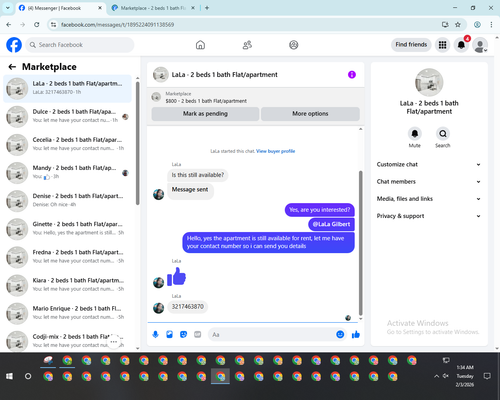Image resolution: width=500 pixels, height=400 pixels.
Task: Open the emoji picker in message box
Action: 340,334
